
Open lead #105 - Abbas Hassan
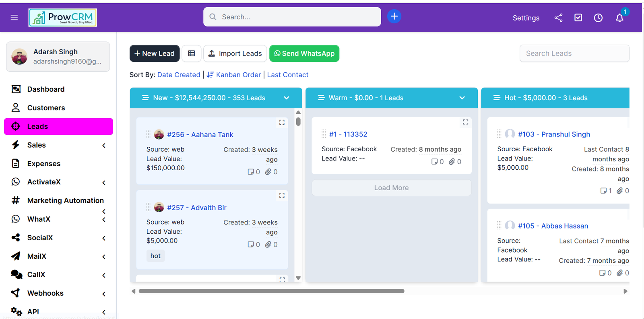[x=553, y=226]
